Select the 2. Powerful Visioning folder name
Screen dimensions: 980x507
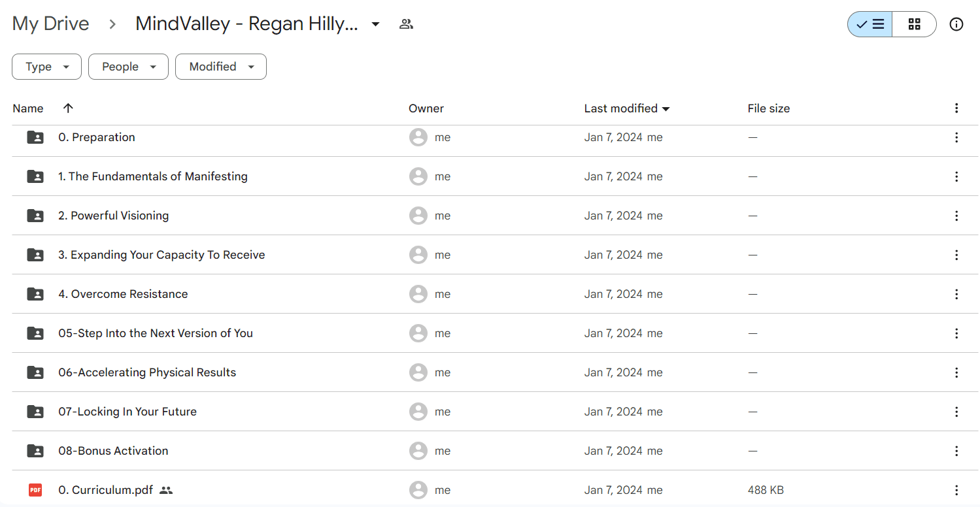tap(114, 216)
